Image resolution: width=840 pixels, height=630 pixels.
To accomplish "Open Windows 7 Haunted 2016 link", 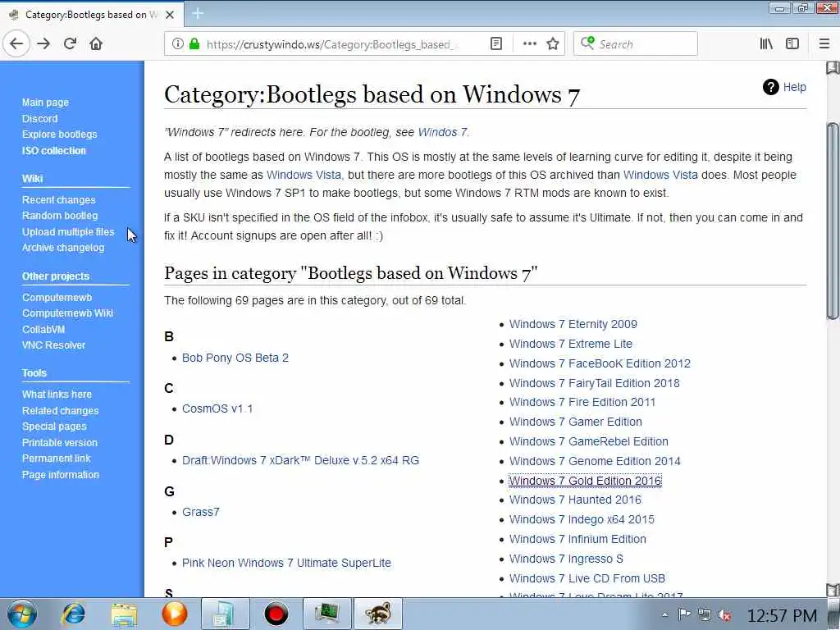I will click(575, 500).
